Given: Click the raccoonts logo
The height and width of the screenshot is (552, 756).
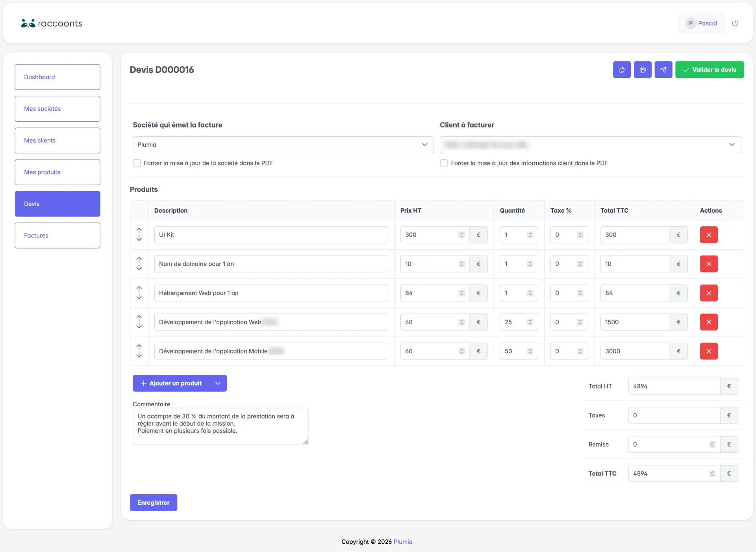Looking at the screenshot, I should 52,23.
